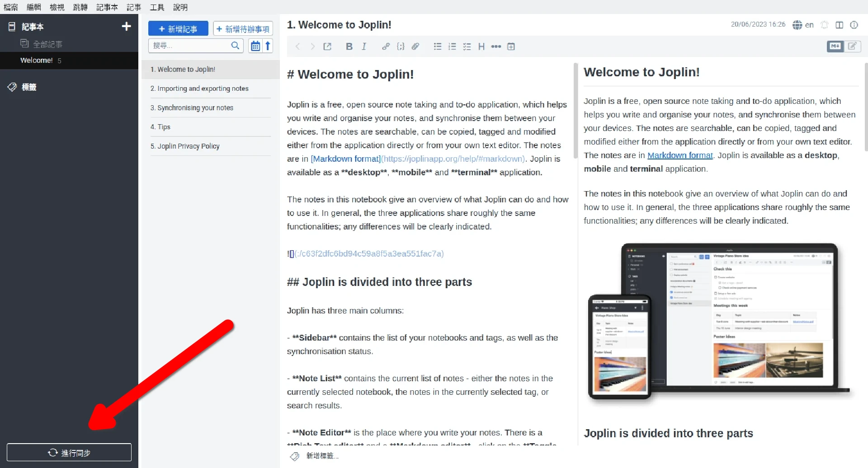Open the spell check language selector 'en'
The height and width of the screenshot is (468, 868).
pos(803,25)
